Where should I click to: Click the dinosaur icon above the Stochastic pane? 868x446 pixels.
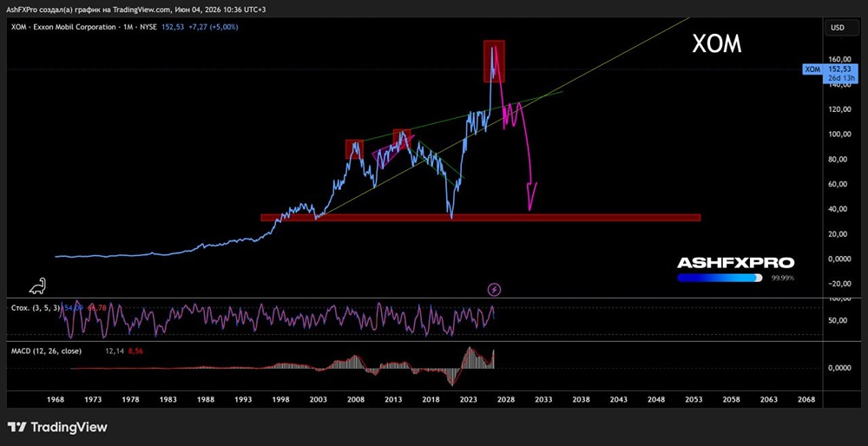tap(37, 285)
